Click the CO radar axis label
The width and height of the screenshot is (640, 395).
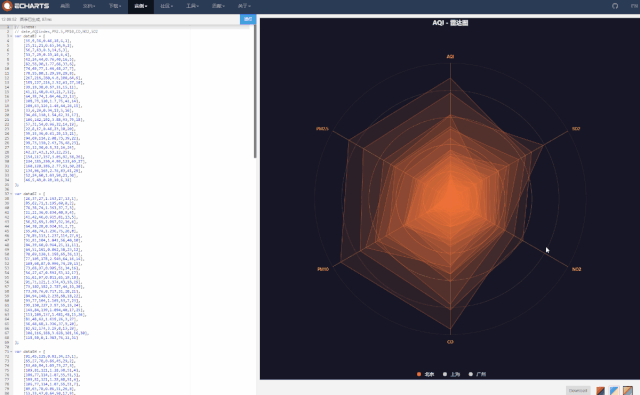point(450,342)
